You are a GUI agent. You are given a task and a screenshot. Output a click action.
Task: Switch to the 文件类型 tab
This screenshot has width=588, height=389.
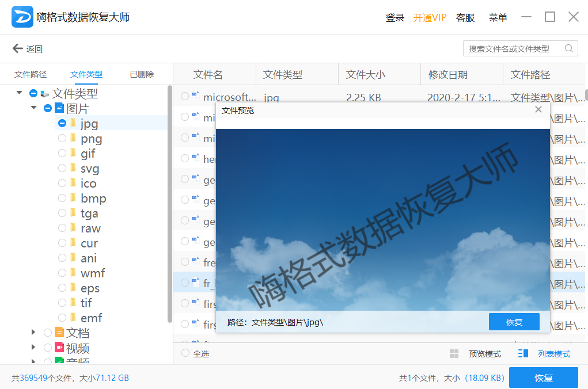(x=86, y=74)
